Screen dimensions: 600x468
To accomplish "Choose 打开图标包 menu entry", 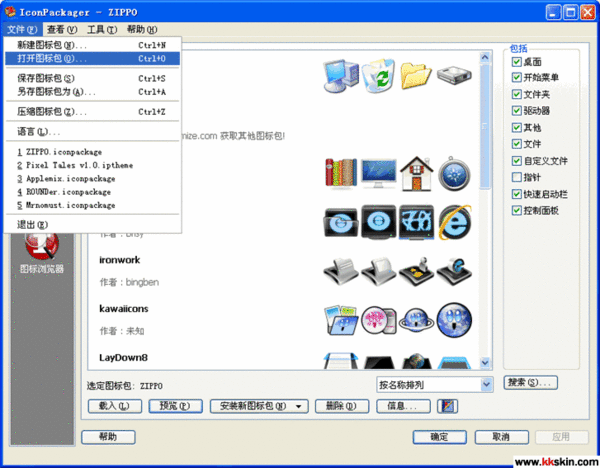I will click(92, 59).
